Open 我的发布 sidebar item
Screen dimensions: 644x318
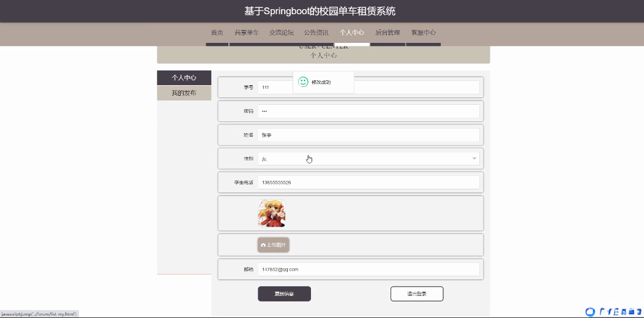(x=184, y=93)
